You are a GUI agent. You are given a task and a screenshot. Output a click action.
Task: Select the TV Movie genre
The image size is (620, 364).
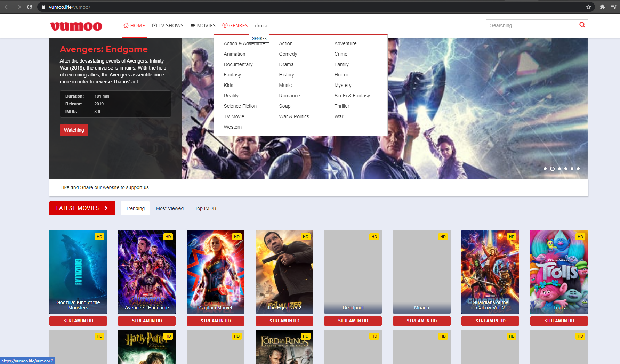[234, 116]
